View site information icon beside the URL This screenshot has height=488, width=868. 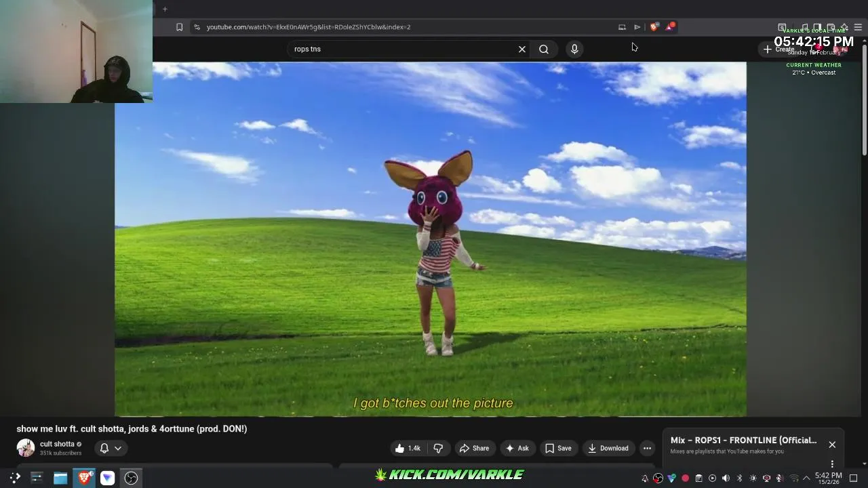click(x=197, y=27)
